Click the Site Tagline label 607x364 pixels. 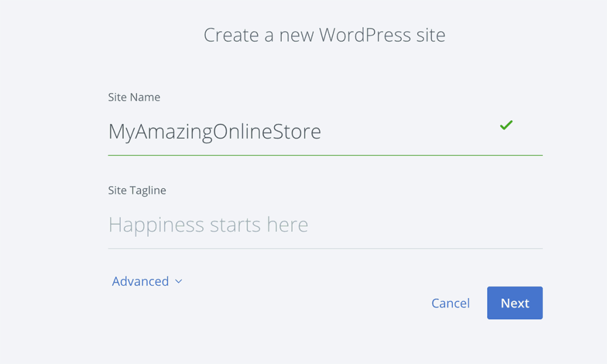pos(137,190)
